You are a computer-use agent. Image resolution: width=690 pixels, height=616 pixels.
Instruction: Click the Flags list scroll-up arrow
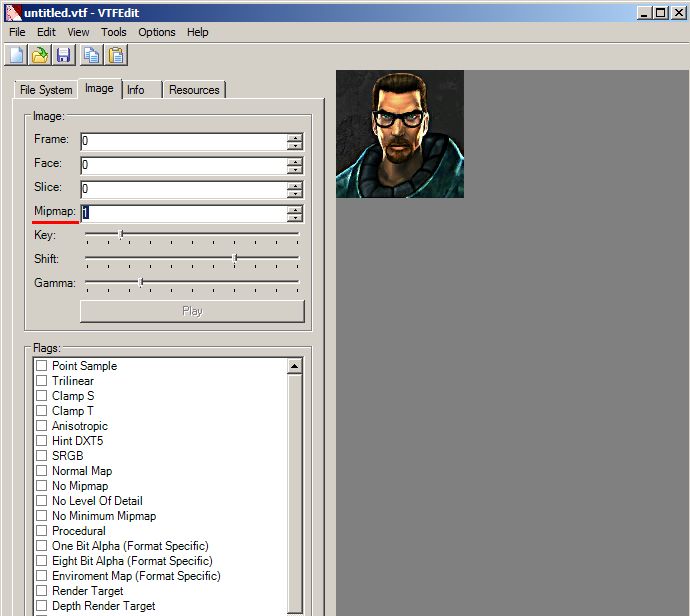(x=294, y=366)
